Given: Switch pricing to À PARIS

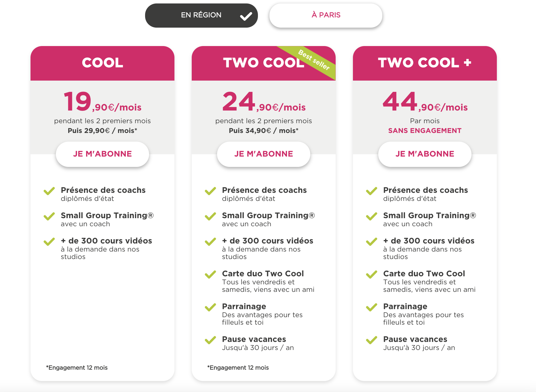Looking at the screenshot, I should [x=326, y=16].
